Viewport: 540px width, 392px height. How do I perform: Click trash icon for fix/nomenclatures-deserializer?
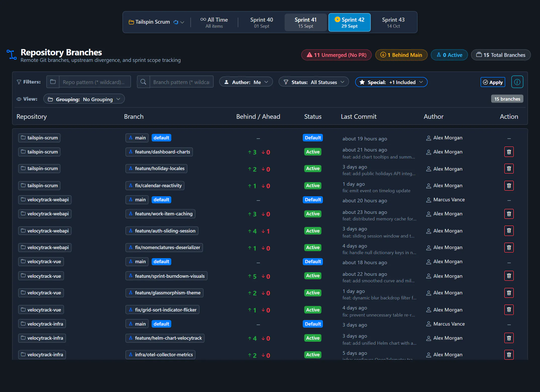509,248
